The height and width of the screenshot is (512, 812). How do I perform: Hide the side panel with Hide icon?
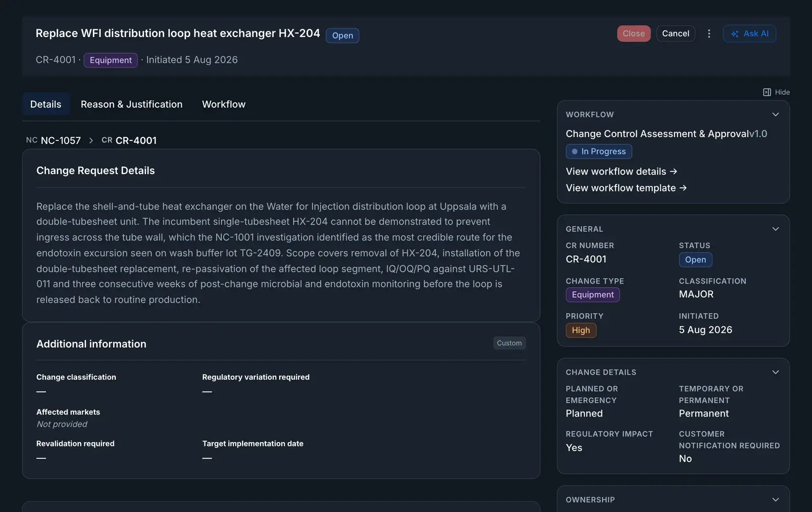coord(776,92)
